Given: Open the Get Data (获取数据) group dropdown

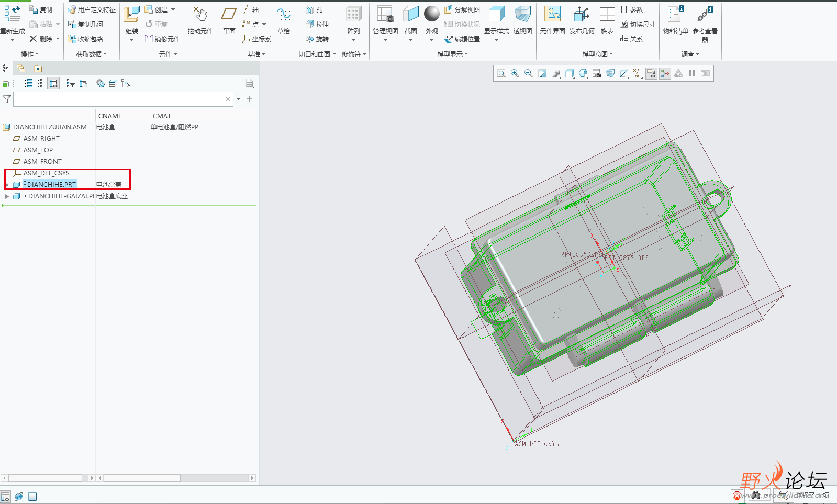Looking at the screenshot, I should tap(92, 54).
